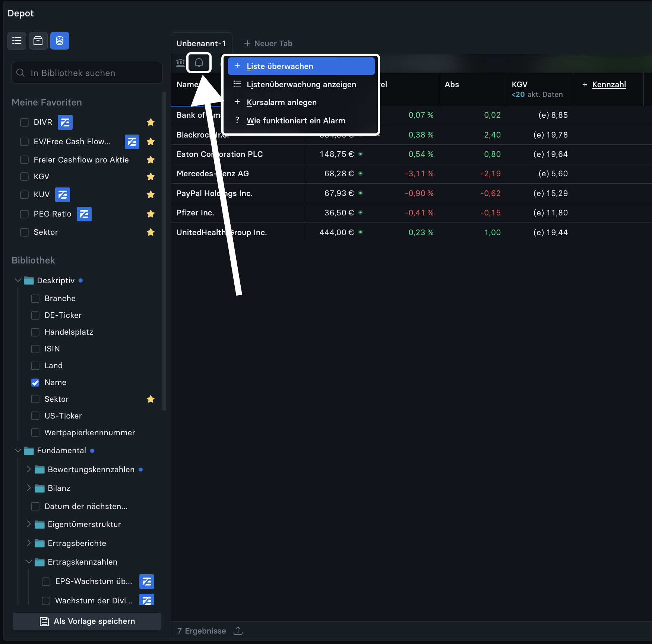Add a Kennzahl column
This screenshot has height=644, width=652.
tap(604, 85)
